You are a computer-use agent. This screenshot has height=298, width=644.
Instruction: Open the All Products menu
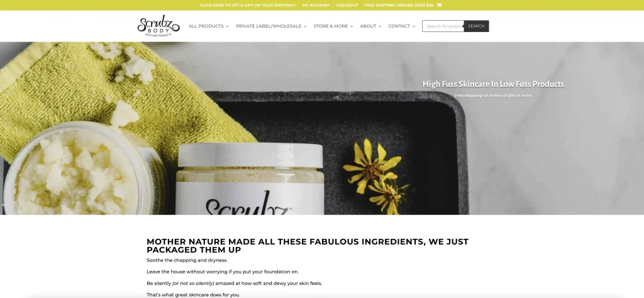click(x=206, y=26)
